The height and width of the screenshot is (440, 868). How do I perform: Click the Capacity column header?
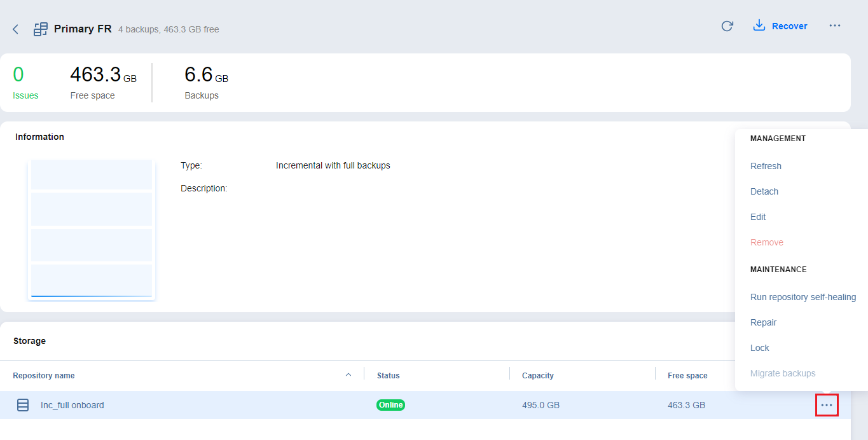pos(537,376)
